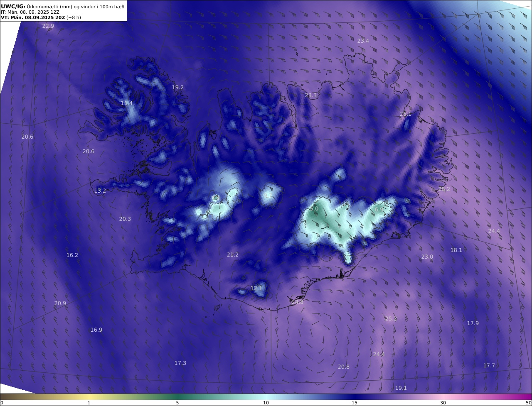Click the 1 tick on the color scale
The height and width of the screenshot is (406, 532).
pyautogui.click(x=89, y=403)
